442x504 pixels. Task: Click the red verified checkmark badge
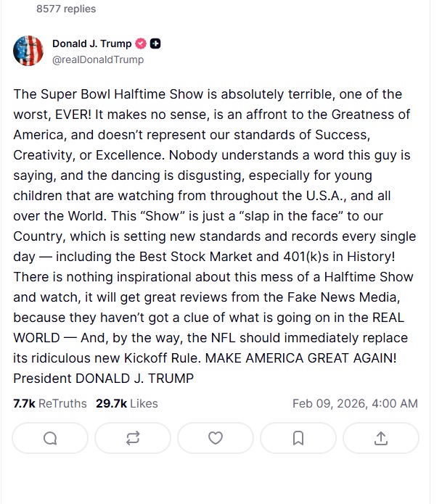pyautogui.click(x=141, y=44)
